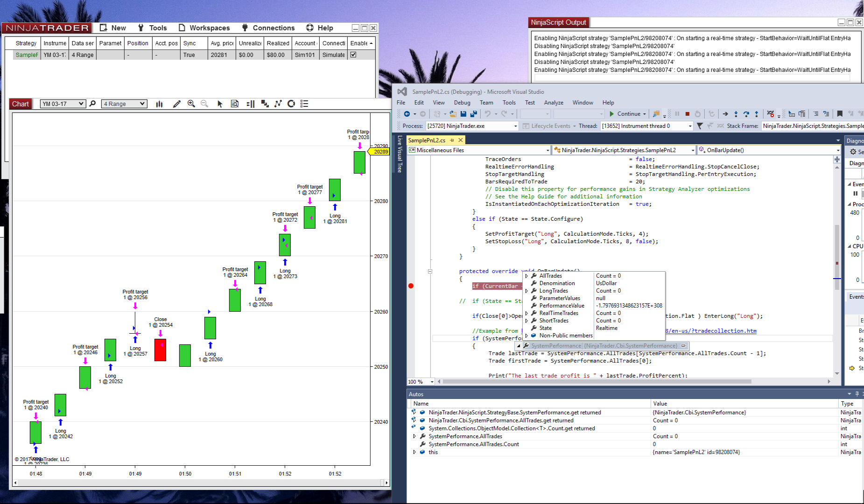Viewport: 864px width, 504px height.
Task: Open the Debug menu in Visual Studio
Action: click(462, 103)
